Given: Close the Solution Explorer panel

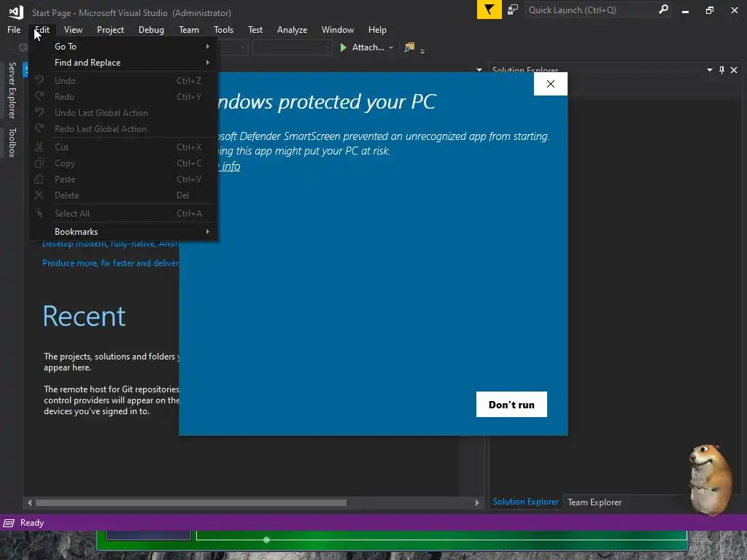Looking at the screenshot, I should pos(734,70).
